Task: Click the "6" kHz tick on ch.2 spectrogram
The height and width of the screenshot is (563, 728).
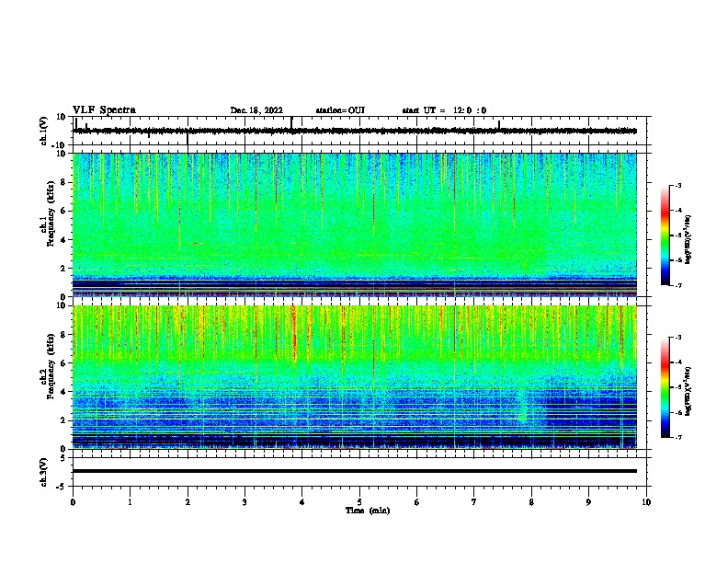Action: (x=63, y=363)
